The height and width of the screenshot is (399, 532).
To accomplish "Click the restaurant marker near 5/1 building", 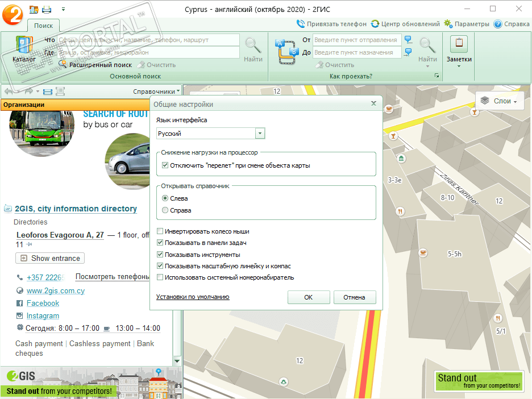I will [x=498, y=318].
